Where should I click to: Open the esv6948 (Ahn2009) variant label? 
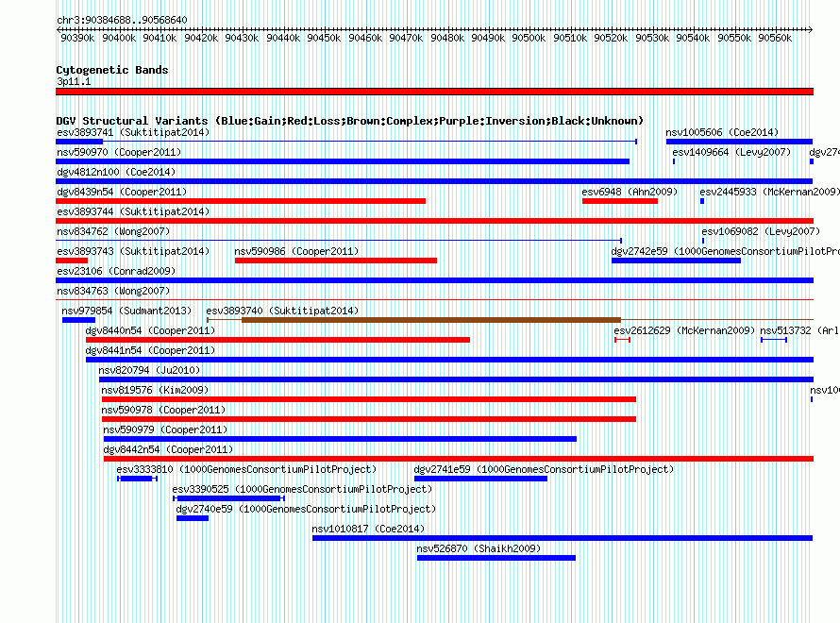click(630, 192)
